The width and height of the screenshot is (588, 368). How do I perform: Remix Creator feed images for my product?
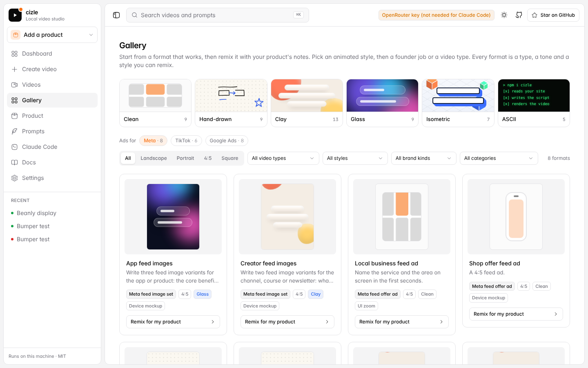[x=287, y=322]
